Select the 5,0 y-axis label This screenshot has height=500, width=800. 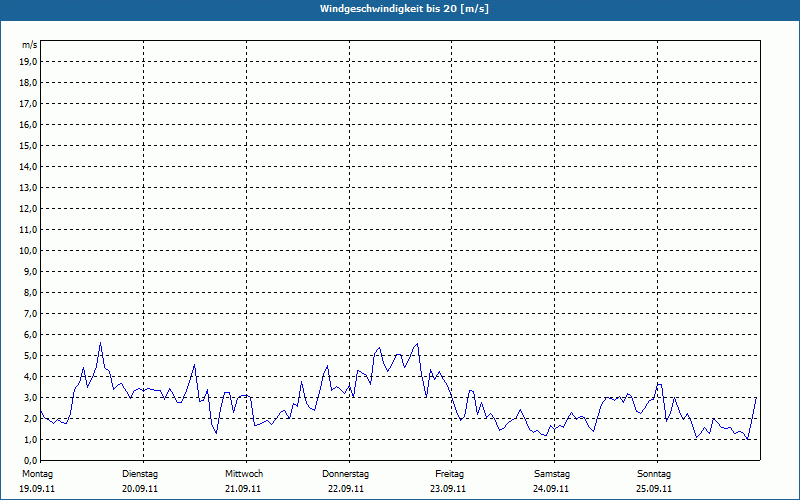pos(30,356)
